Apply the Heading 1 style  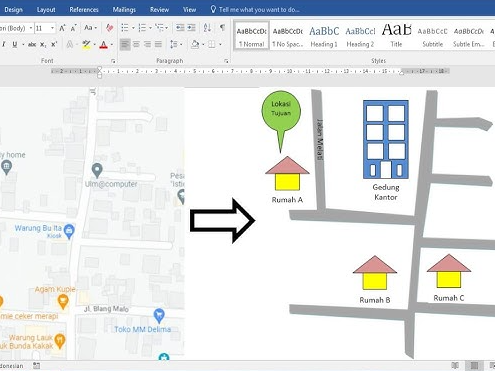pos(324,36)
